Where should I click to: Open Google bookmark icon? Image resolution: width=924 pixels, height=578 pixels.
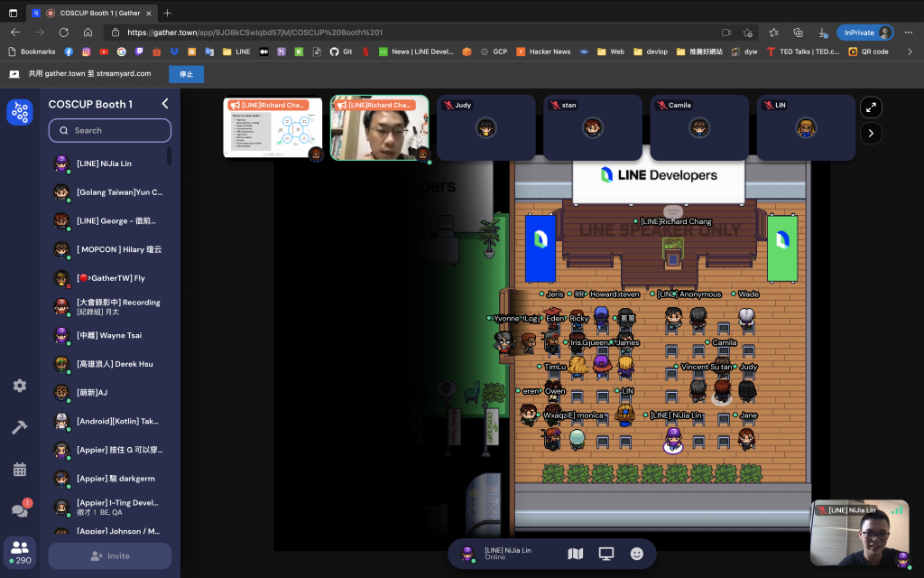[122, 51]
